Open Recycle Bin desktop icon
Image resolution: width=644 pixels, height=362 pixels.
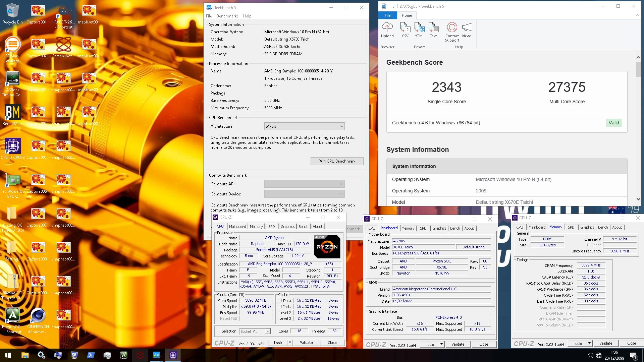click(13, 14)
